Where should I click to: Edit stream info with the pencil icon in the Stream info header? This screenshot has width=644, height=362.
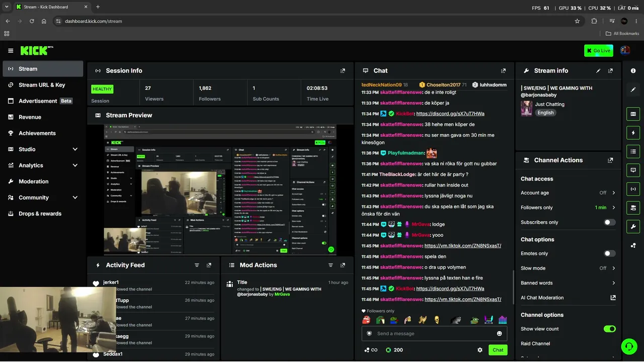click(x=598, y=71)
